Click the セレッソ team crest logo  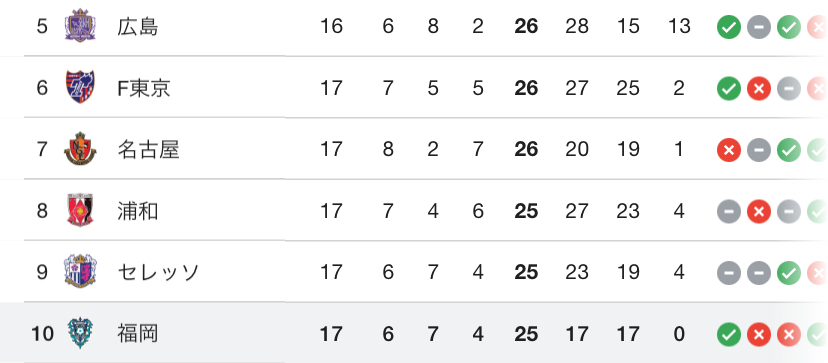(x=80, y=272)
